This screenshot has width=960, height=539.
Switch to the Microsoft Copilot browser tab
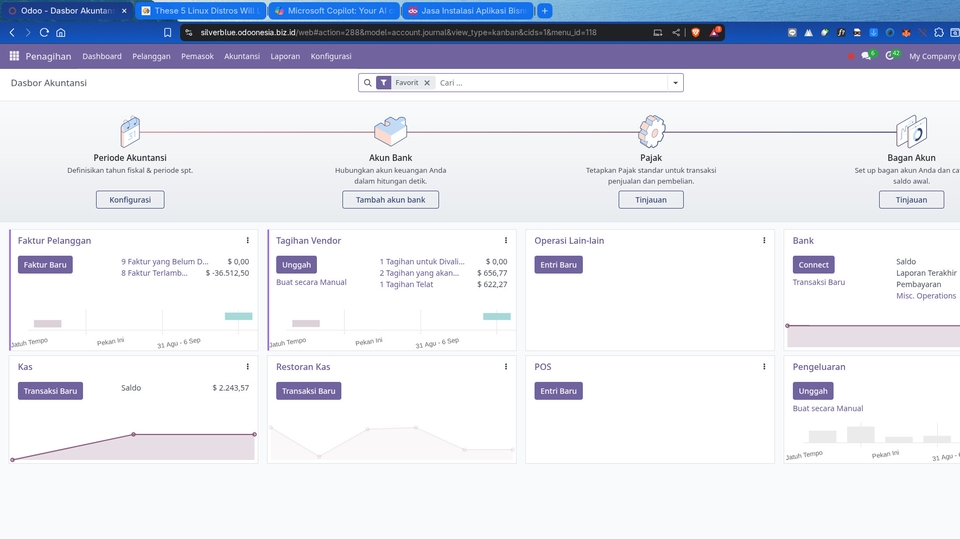pyautogui.click(x=335, y=11)
